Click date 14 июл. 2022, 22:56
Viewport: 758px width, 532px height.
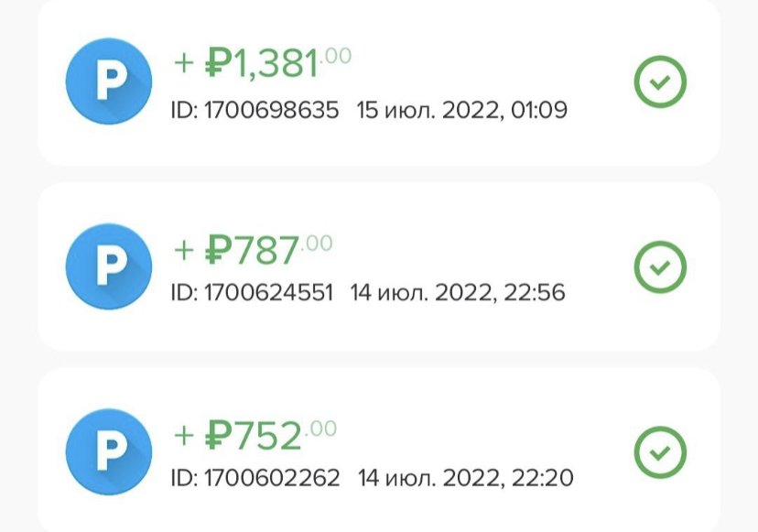(x=458, y=293)
